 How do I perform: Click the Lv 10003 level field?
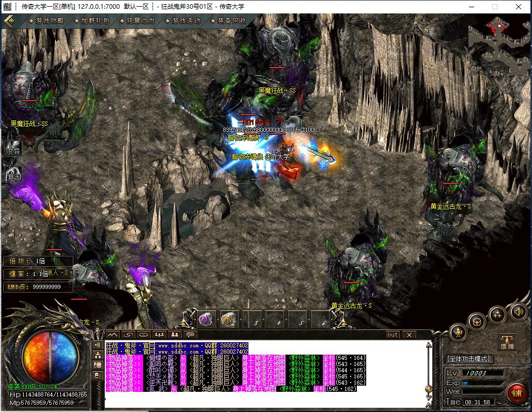[482, 373]
